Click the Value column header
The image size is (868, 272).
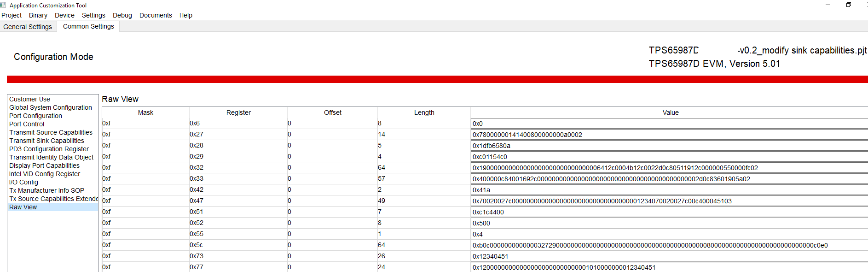(670, 112)
